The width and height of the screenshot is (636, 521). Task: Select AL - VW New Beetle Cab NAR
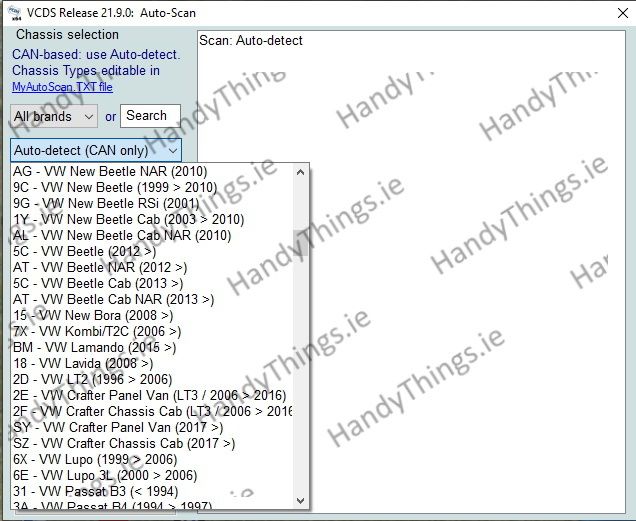(152, 235)
